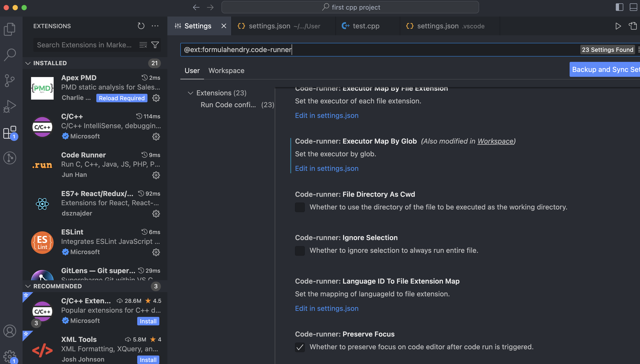
Task: Open C/C++ extension manage gear
Action: (x=156, y=136)
